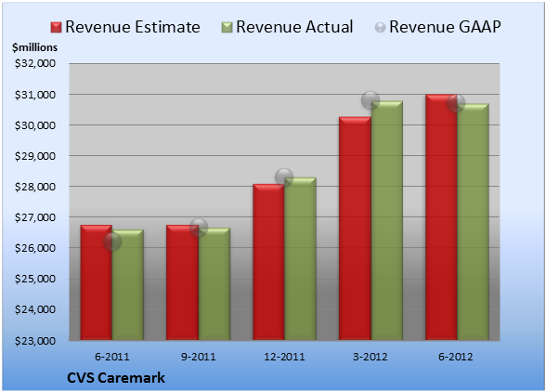Click the $23,000 axis label

coord(35,340)
